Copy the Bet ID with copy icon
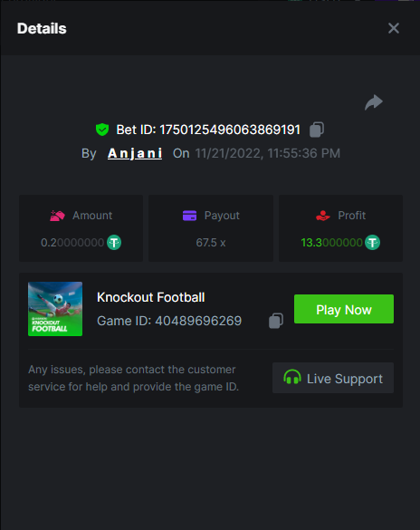The width and height of the screenshot is (420, 530). 317,130
